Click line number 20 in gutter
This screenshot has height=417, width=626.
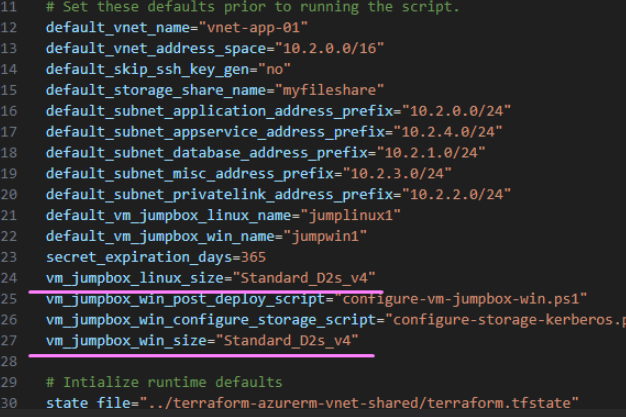[x=8, y=195]
